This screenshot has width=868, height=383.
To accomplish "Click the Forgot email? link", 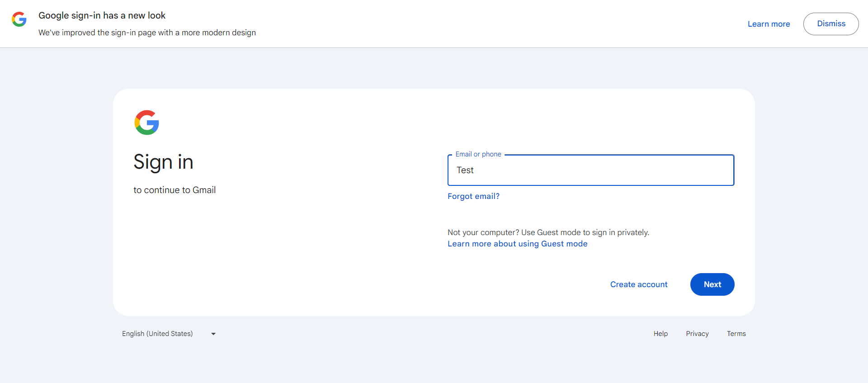I will pos(473,196).
